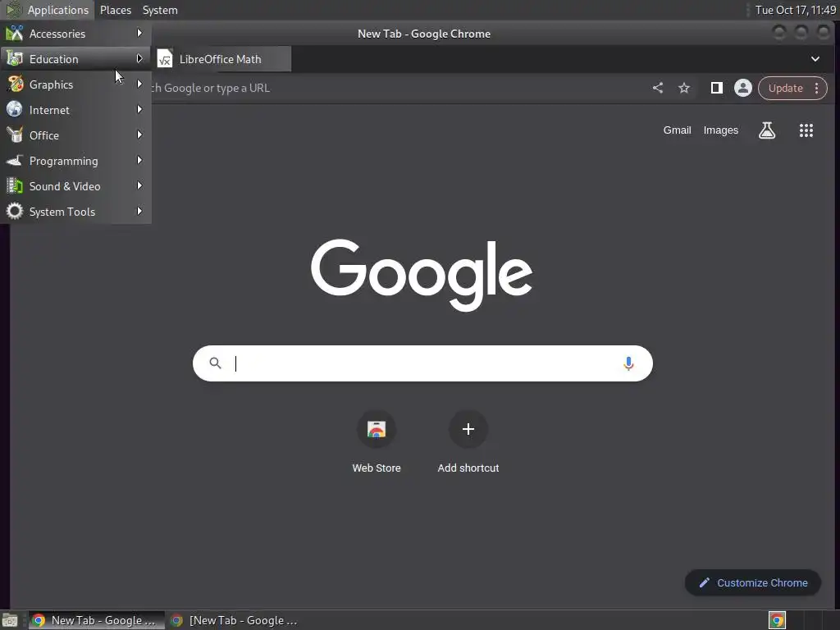Screen dimensions: 840x630
Task: Open the Graphics submenu
Action: (75, 84)
